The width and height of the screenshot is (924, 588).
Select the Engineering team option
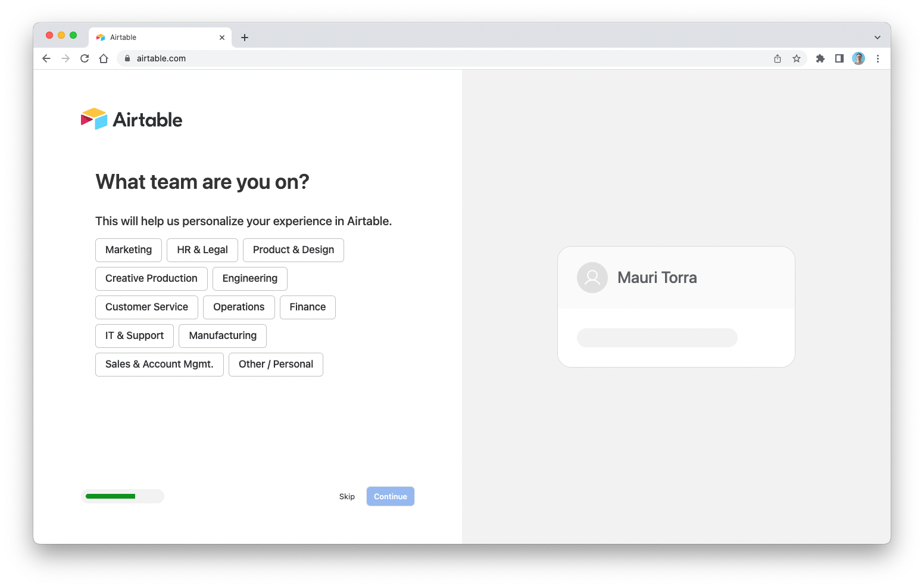point(249,278)
